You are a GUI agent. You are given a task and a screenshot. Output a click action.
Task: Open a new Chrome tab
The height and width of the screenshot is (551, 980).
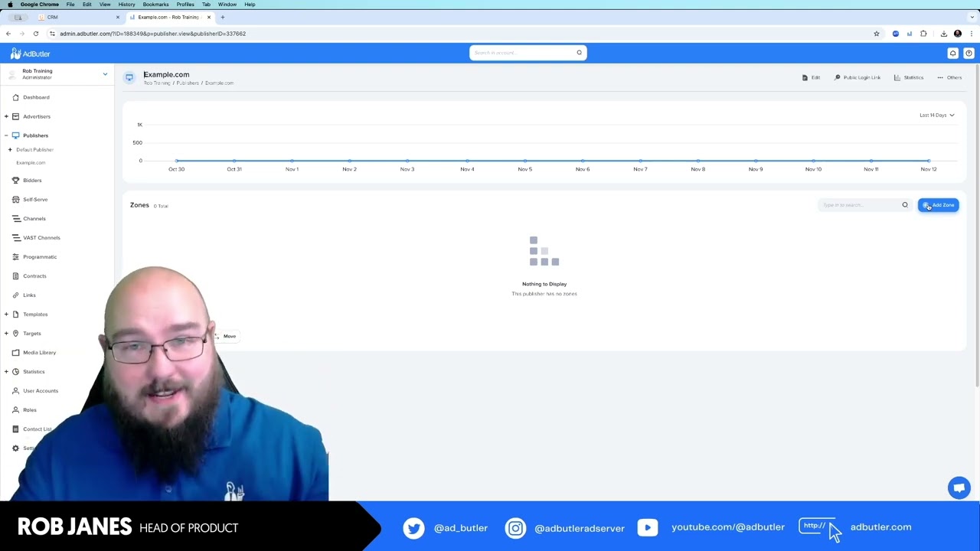click(x=223, y=17)
